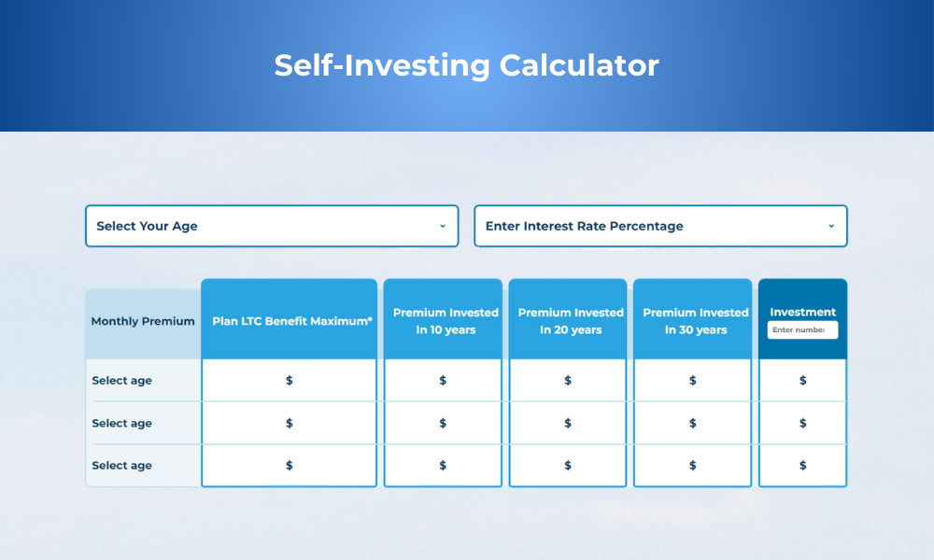Viewport: 934px width, 560px height.
Task: Click the Premium Invested In 10 years header
Action: (x=446, y=321)
